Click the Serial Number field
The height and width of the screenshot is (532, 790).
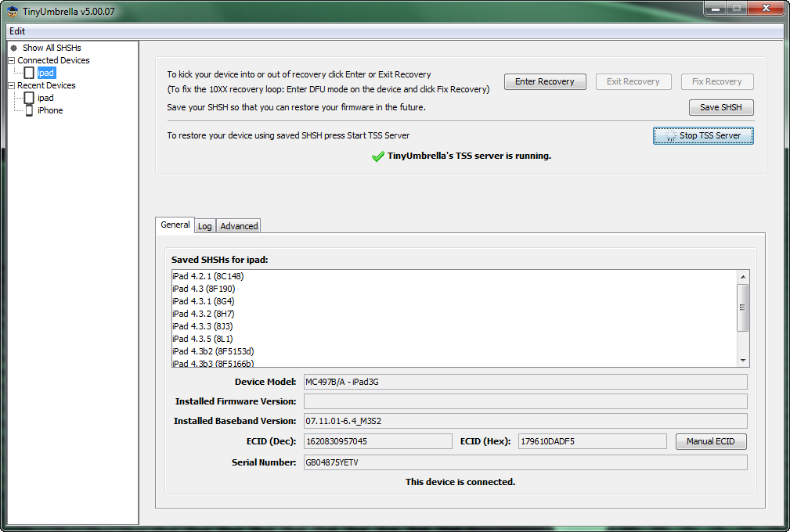525,462
